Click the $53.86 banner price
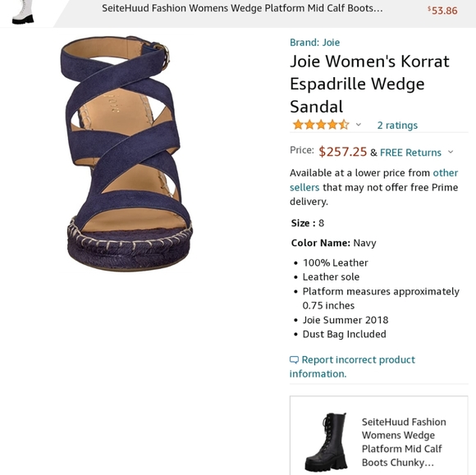The width and height of the screenshot is (476, 475). tap(442, 11)
